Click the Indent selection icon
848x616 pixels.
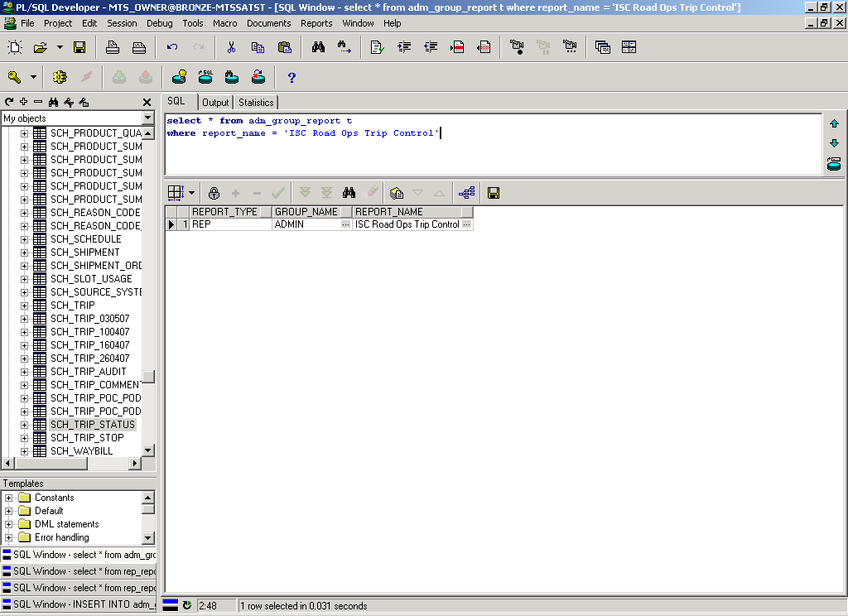404,47
